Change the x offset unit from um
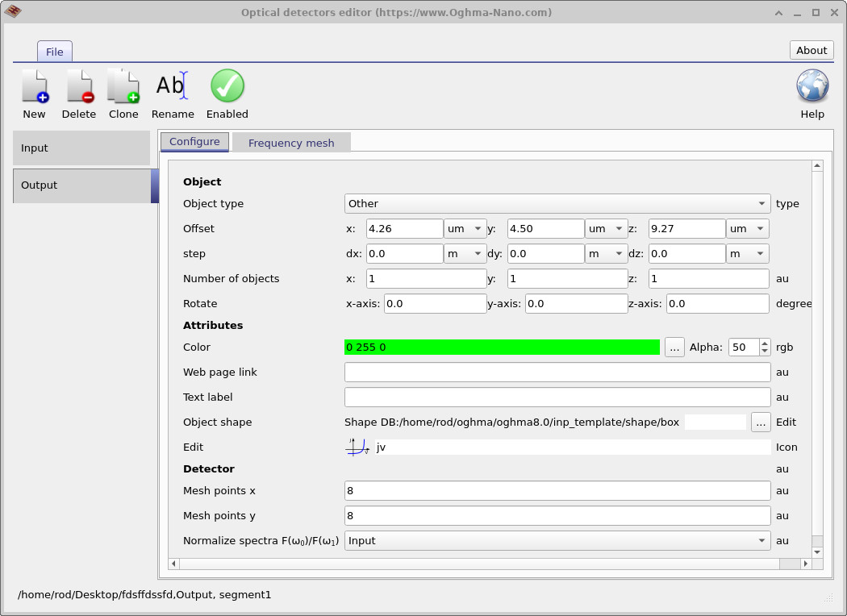This screenshot has width=847, height=616. coord(465,228)
